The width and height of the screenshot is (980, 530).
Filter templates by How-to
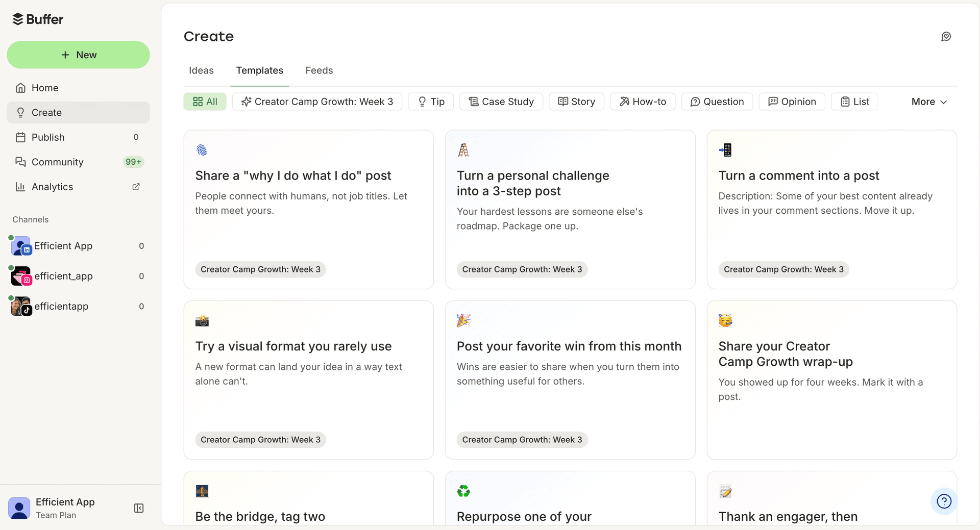tap(643, 102)
